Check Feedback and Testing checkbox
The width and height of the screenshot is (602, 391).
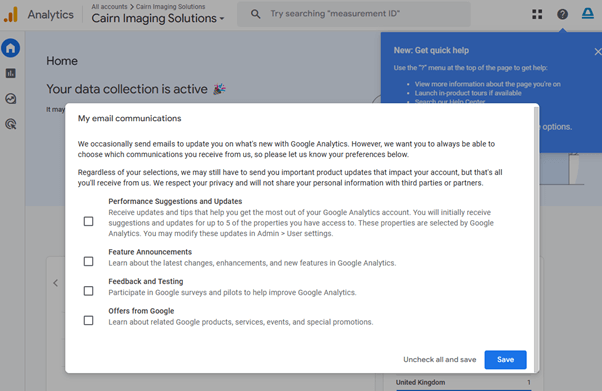88,291
